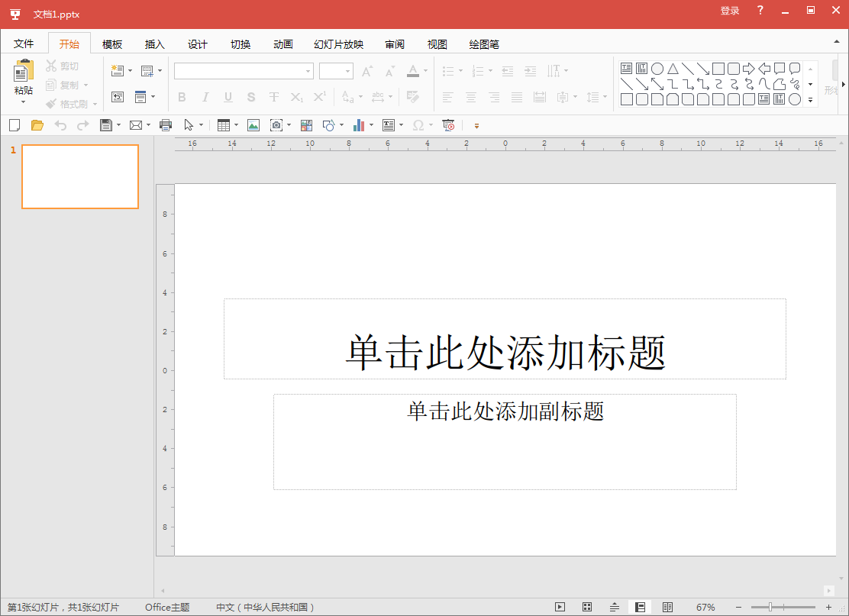This screenshot has width=849, height=616.
Task: Click the zoom slider in status bar
Action: click(x=771, y=607)
